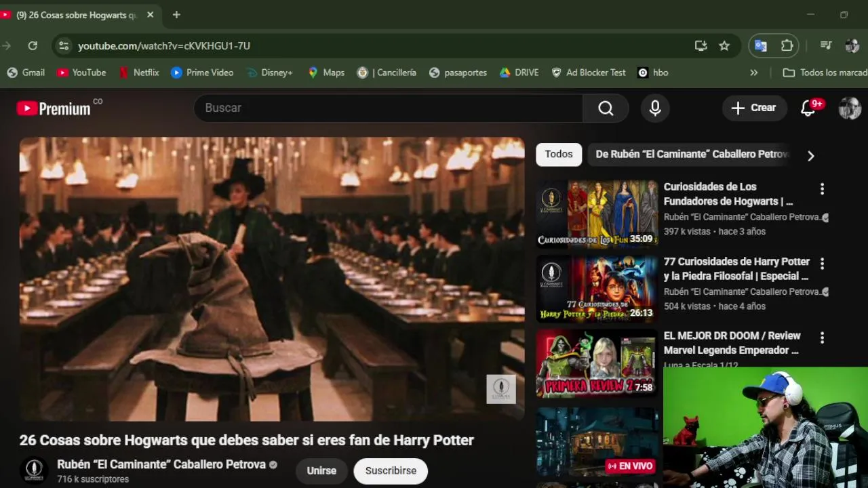Open EL MEJOR DR DOOM video title
This screenshot has width=868, height=488.
click(732, 343)
